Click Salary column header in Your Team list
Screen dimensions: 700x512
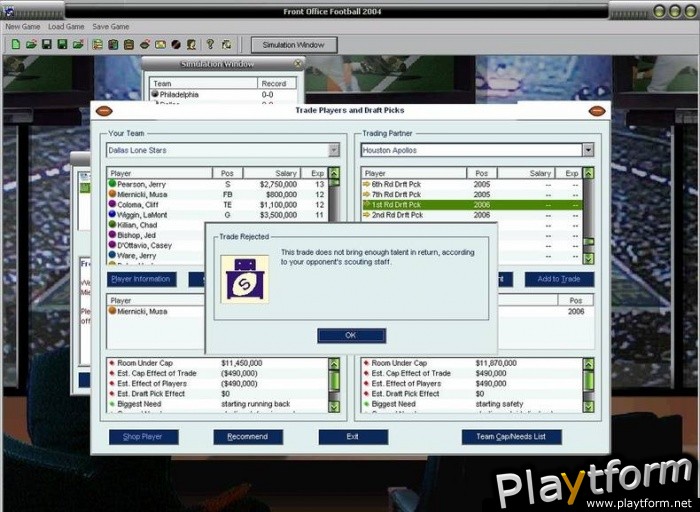pyautogui.click(x=271, y=173)
